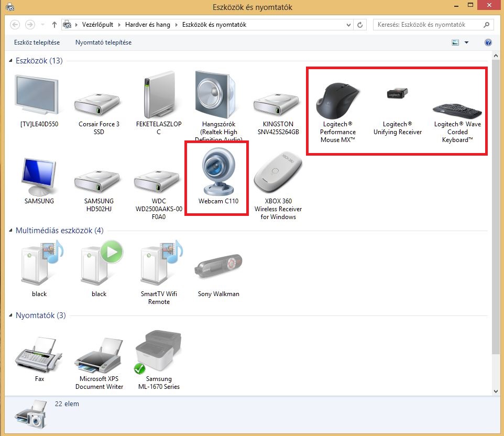The image size is (504, 436).
Task: Click the Back navigation button
Action: coord(15,25)
